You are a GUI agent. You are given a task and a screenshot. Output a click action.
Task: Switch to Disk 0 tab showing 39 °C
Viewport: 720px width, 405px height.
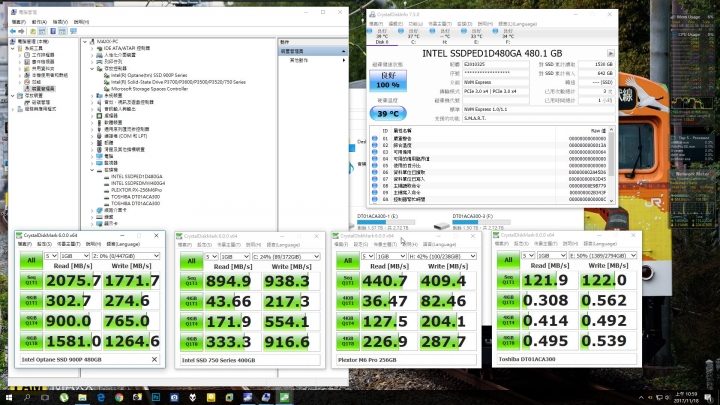[x=382, y=36]
